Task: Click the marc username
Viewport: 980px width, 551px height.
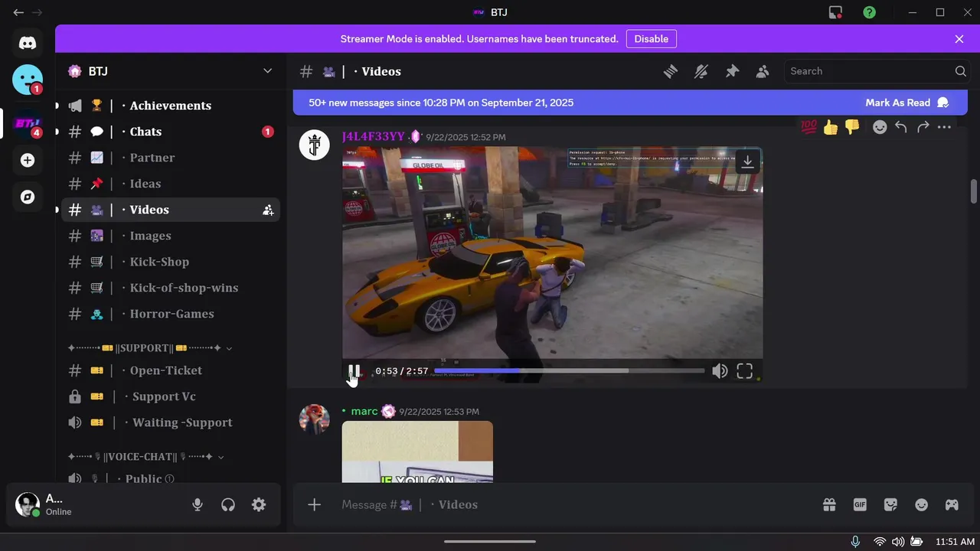Action: [364, 412]
